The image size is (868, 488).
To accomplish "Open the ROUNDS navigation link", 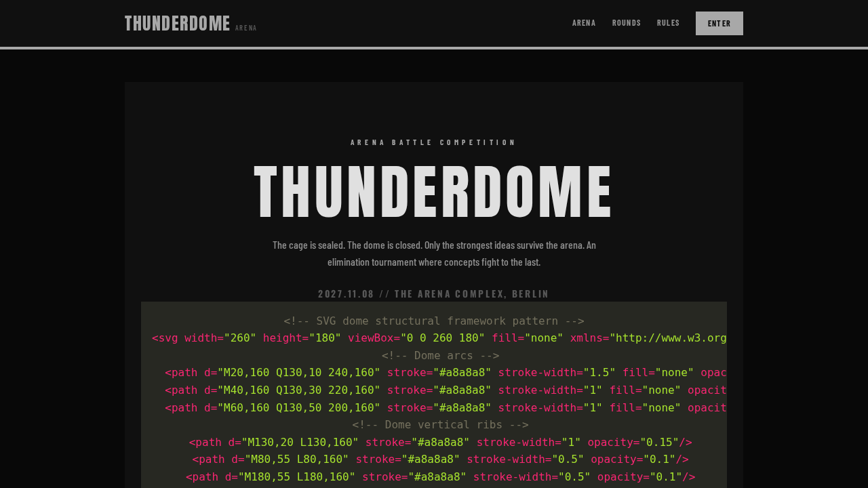I will (626, 22).
